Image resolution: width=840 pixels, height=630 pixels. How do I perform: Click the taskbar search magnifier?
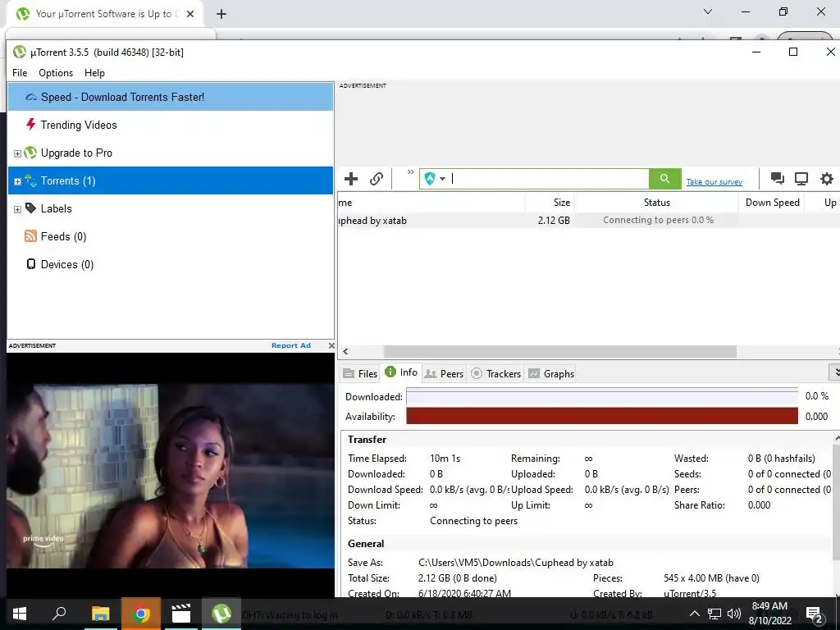(x=59, y=614)
